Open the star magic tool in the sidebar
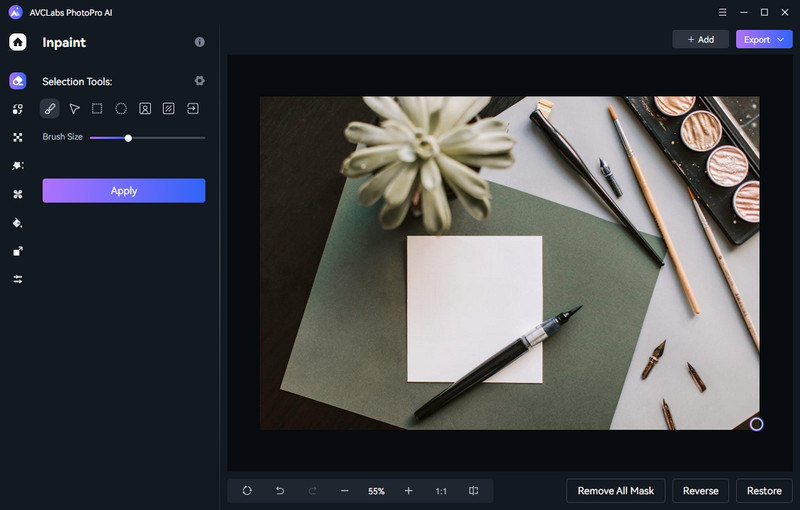800x510 pixels. pos(18,166)
